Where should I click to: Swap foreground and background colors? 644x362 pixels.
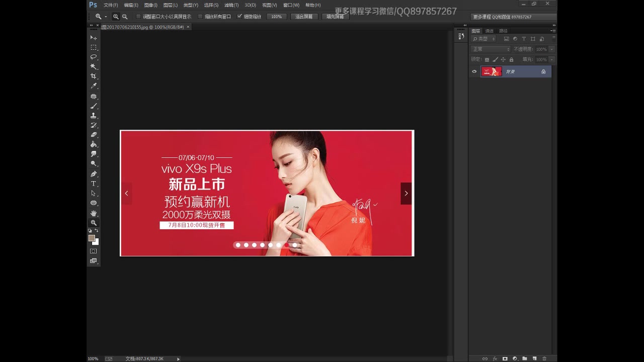[x=97, y=231]
